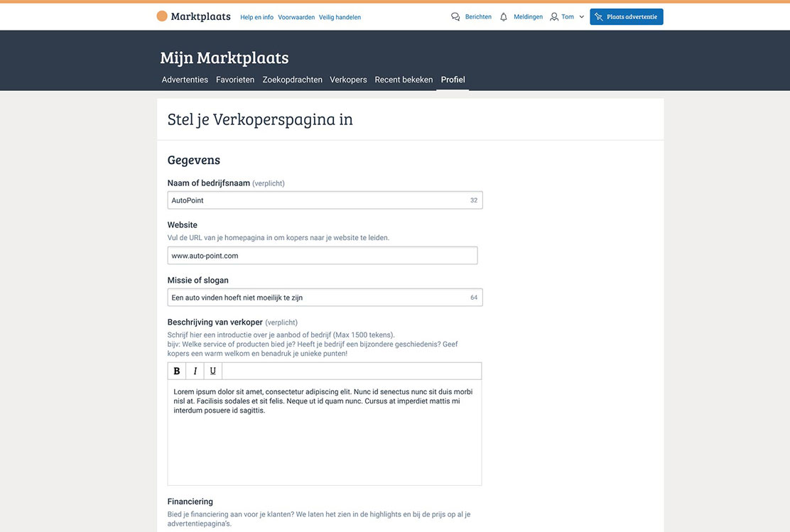Viewport: 790px width, 532px height.
Task: Click the Marktplaats wordmark
Action: coord(200,16)
